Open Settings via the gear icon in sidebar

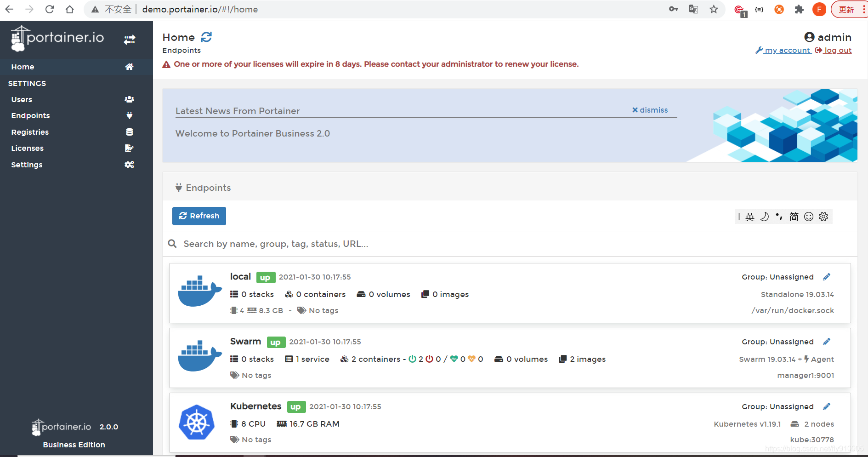point(129,165)
